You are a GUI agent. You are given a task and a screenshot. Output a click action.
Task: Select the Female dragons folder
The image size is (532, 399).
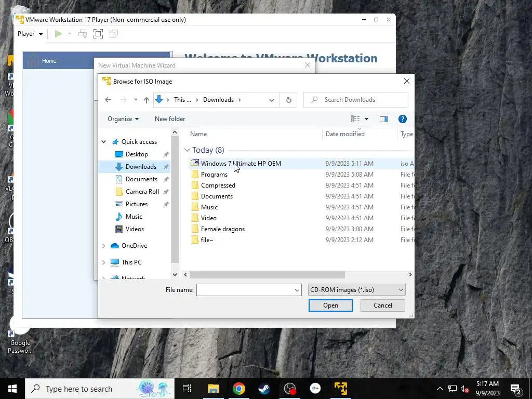(x=222, y=229)
